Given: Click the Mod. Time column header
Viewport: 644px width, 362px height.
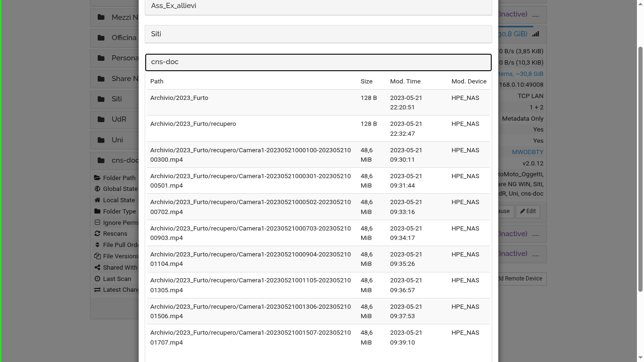Looking at the screenshot, I should [405, 82].
